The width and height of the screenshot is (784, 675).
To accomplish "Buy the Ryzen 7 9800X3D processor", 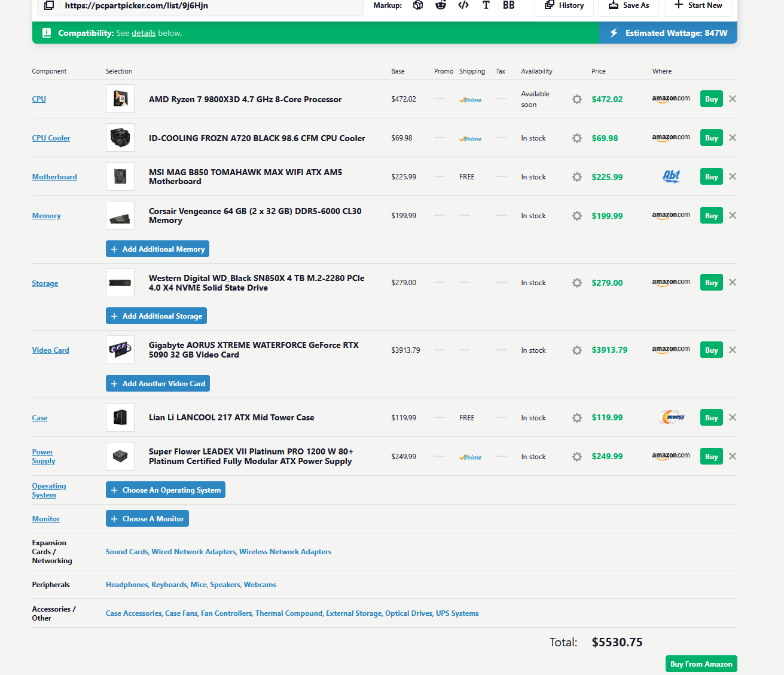I will pos(711,99).
